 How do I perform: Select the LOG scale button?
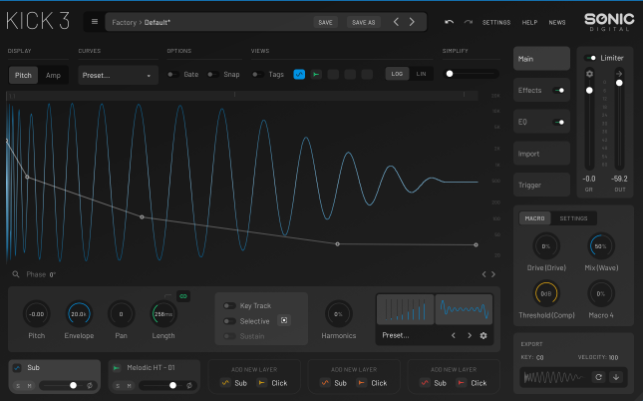(x=397, y=74)
